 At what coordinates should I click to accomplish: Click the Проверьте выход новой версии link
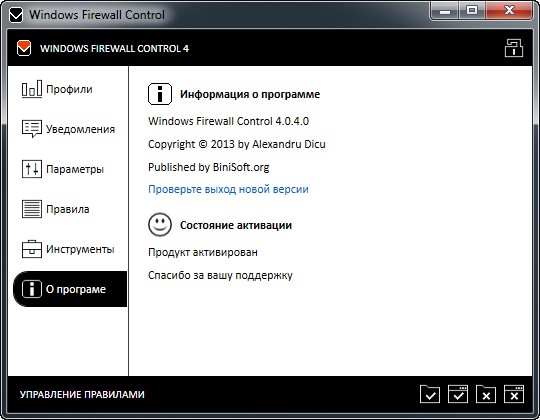tap(228, 189)
